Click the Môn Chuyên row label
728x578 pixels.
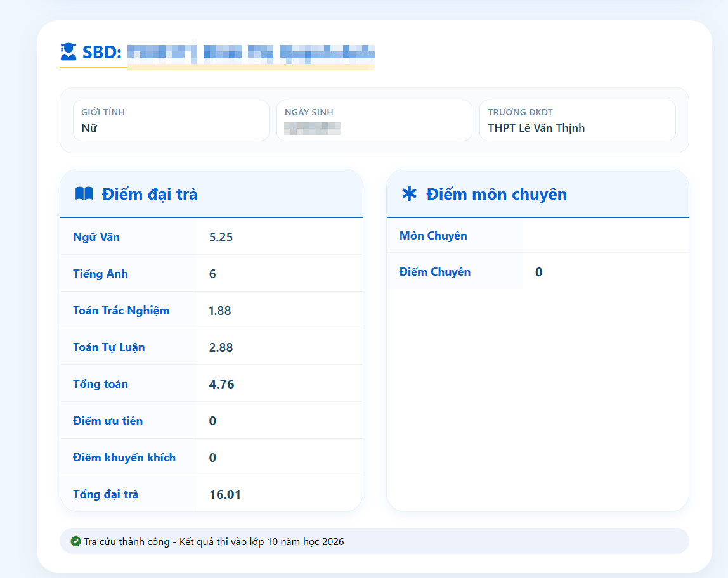tap(433, 236)
